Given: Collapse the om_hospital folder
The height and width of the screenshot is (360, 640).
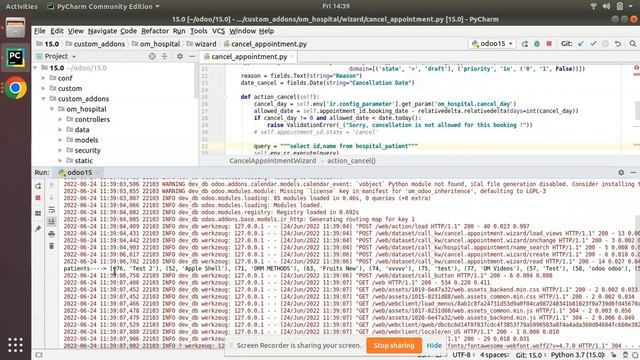Looking at the screenshot, I should (x=52, y=109).
